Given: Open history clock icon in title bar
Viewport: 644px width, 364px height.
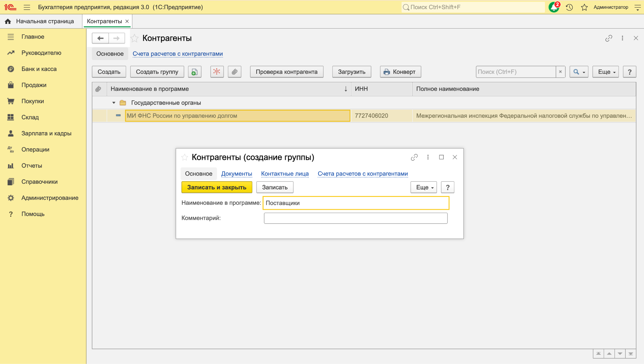Looking at the screenshot, I should point(569,7).
